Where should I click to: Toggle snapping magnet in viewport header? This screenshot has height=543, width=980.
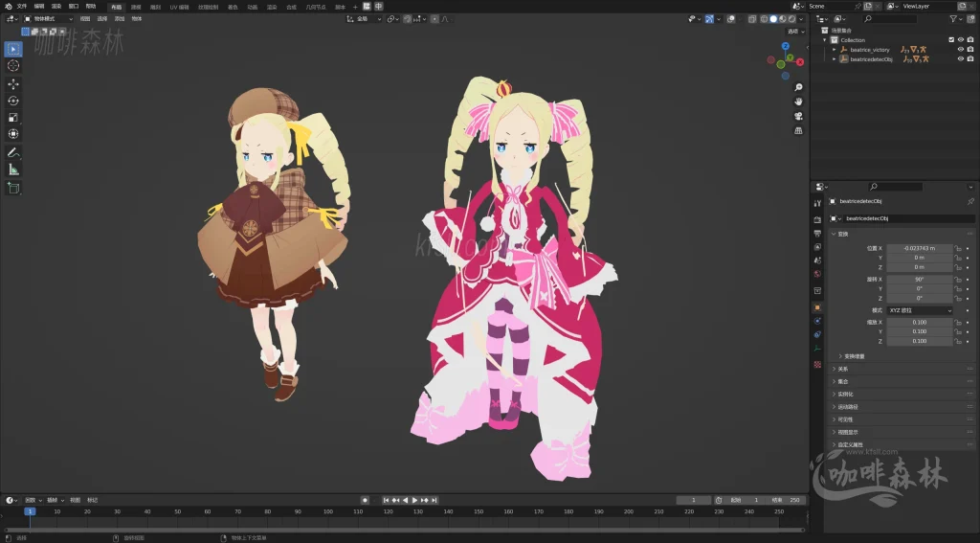coord(408,19)
